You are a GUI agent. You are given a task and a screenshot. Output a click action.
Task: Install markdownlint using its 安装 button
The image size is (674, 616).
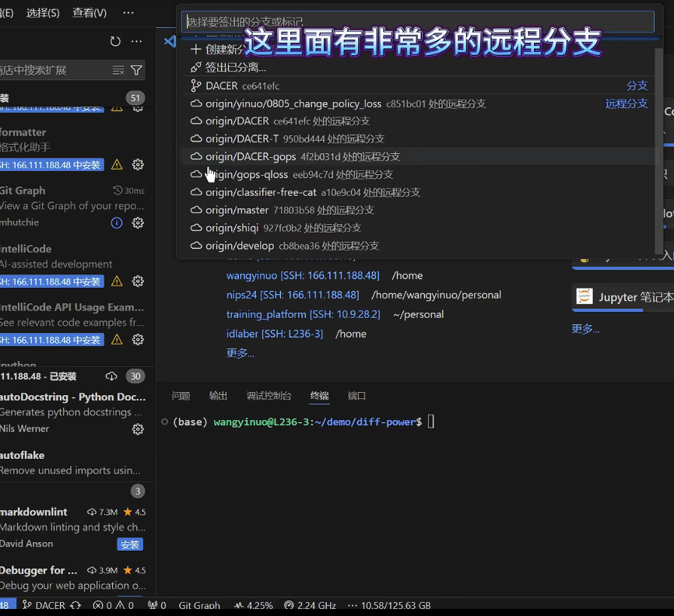[x=130, y=544]
